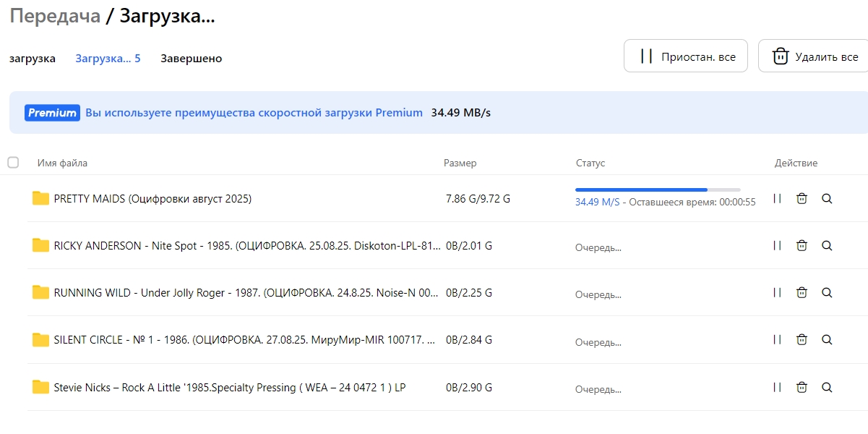The image size is (868, 434).
Task: Click the SILENT CIRCLE folder icon
Action: [40, 339]
